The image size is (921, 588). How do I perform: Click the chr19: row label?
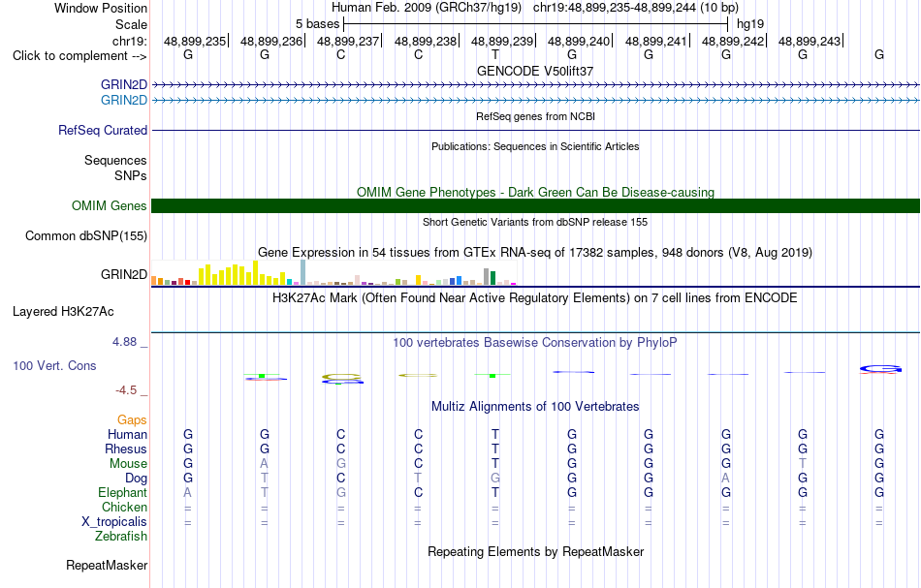pos(130,41)
